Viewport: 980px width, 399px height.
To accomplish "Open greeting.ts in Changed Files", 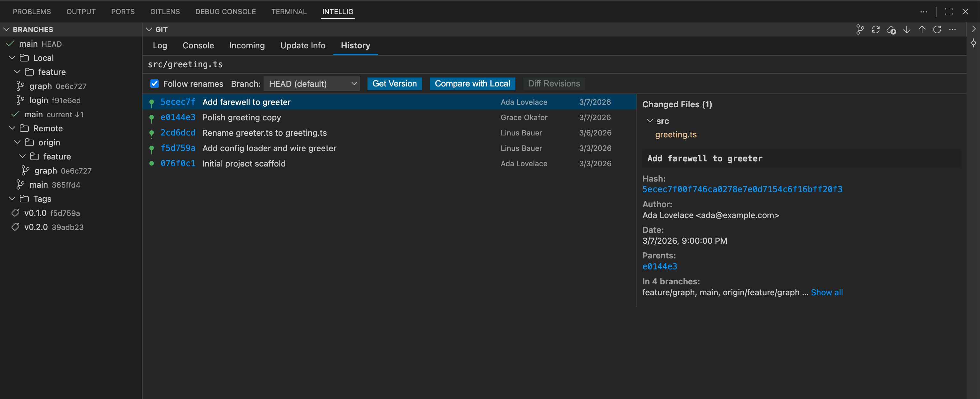I will 676,134.
